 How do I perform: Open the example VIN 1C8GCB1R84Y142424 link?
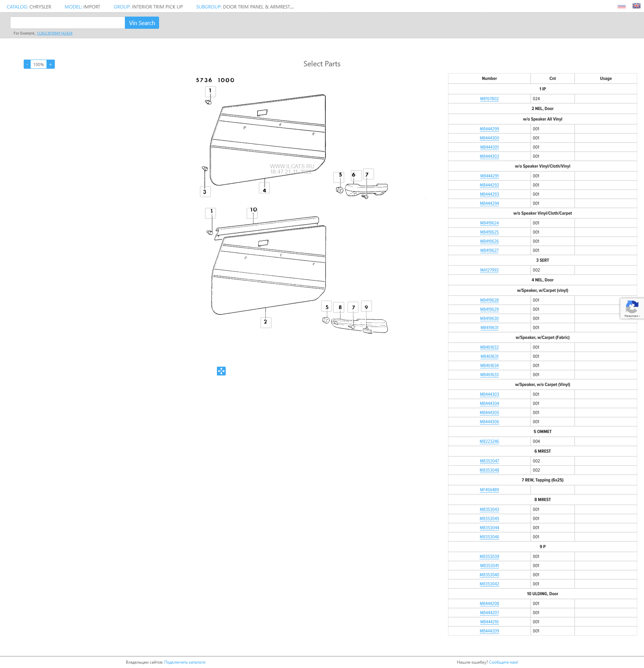coord(54,33)
